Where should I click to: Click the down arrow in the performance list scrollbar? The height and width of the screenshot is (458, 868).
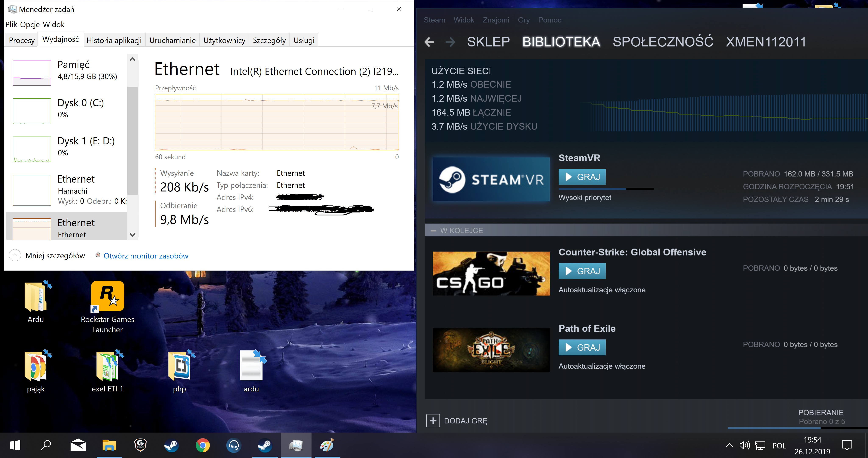click(x=132, y=235)
